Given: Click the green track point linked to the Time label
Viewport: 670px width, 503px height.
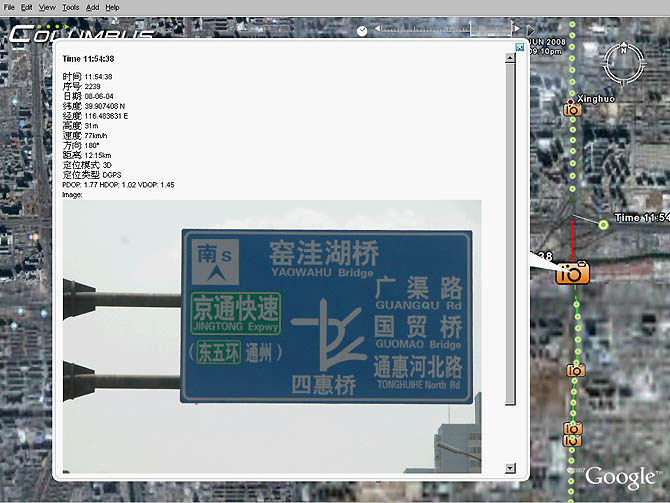Looking at the screenshot, I should click(x=603, y=224).
